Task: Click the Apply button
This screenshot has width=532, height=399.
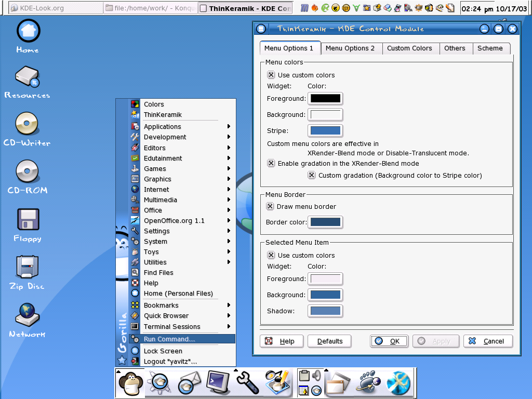Action: [x=436, y=341]
